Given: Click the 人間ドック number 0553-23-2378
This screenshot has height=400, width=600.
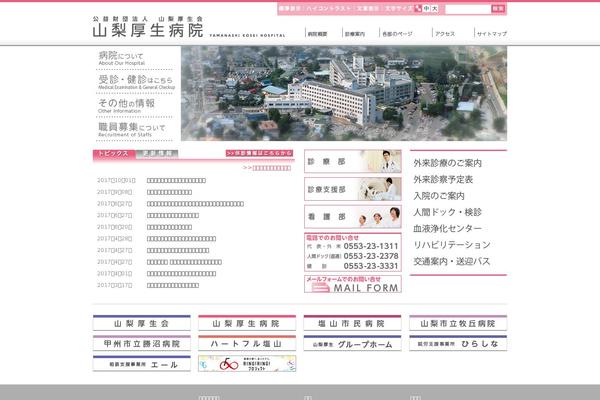Looking at the screenshot, I should pos(371,256).
